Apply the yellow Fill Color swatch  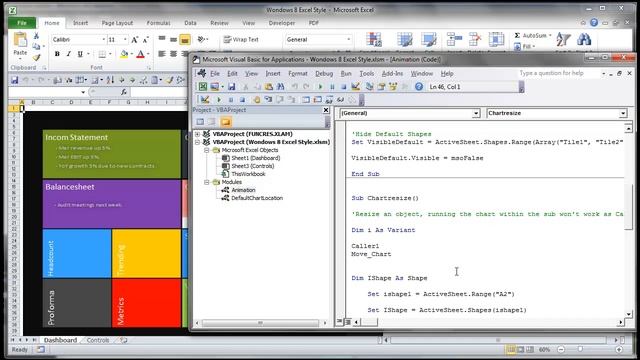click(124, 54)
